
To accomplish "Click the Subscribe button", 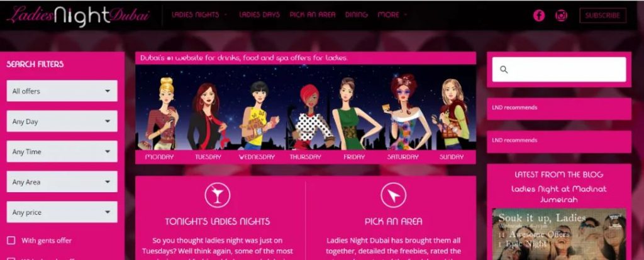I will [602, 16].
